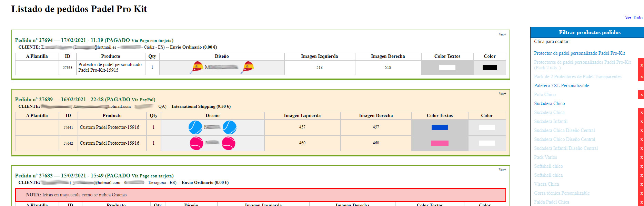
Task: Show Visera Chica products
Action: click(546, 184)
